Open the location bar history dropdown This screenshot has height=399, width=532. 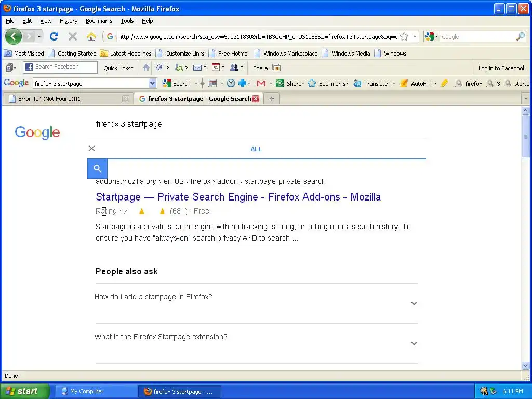pyautogui.click(x=415, y=37)
